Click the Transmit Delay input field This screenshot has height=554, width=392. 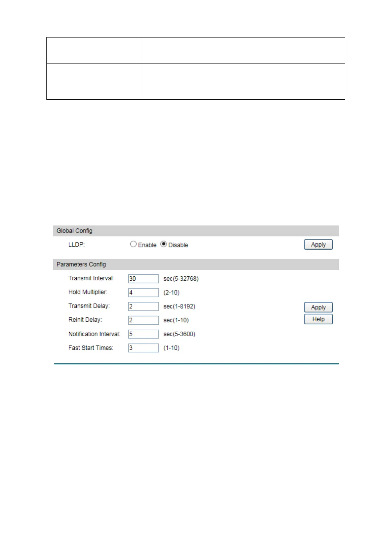coord(144,306)
